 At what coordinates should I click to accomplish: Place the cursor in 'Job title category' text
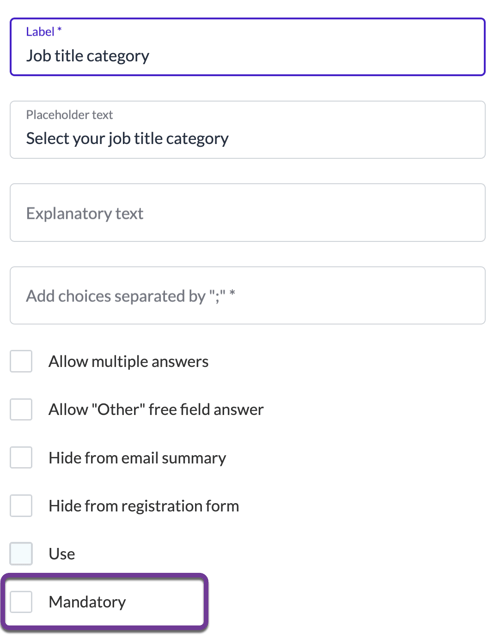tap(88, 56)
